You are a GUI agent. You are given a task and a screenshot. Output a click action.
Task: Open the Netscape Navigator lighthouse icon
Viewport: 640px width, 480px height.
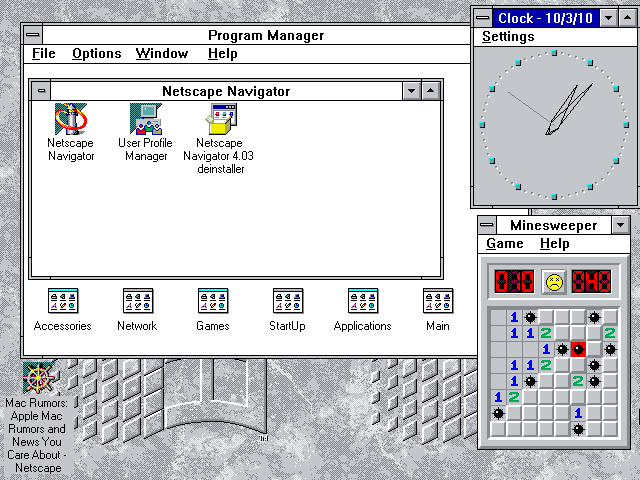click(x=71, y=119)
